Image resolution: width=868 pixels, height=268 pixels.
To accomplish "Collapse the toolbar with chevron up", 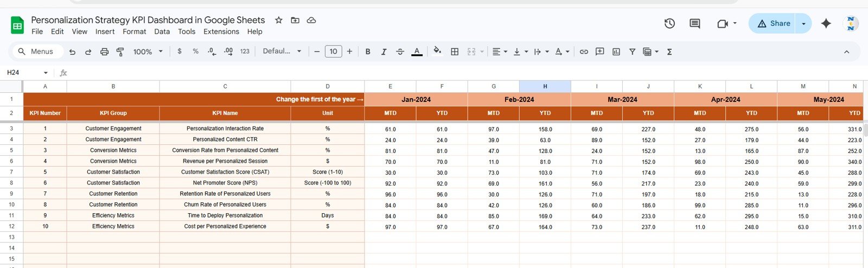I will pyautogui.click(x=846, y=52).
